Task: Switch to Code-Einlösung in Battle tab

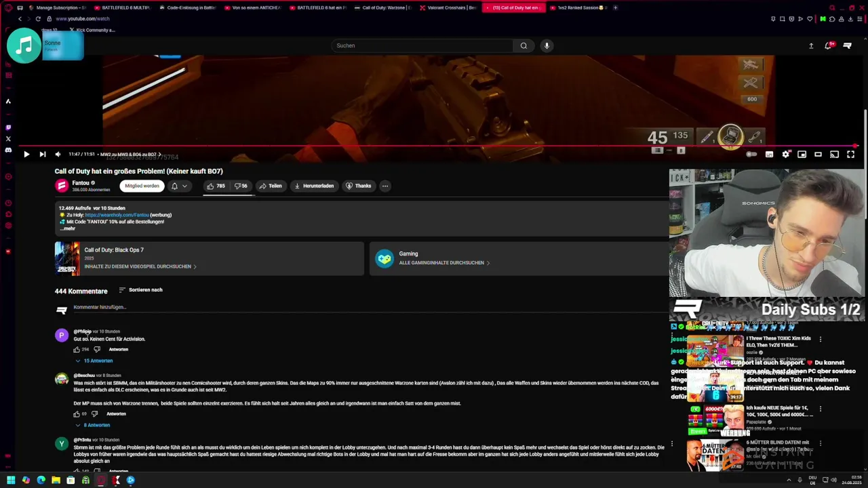Action: point(187,7)
